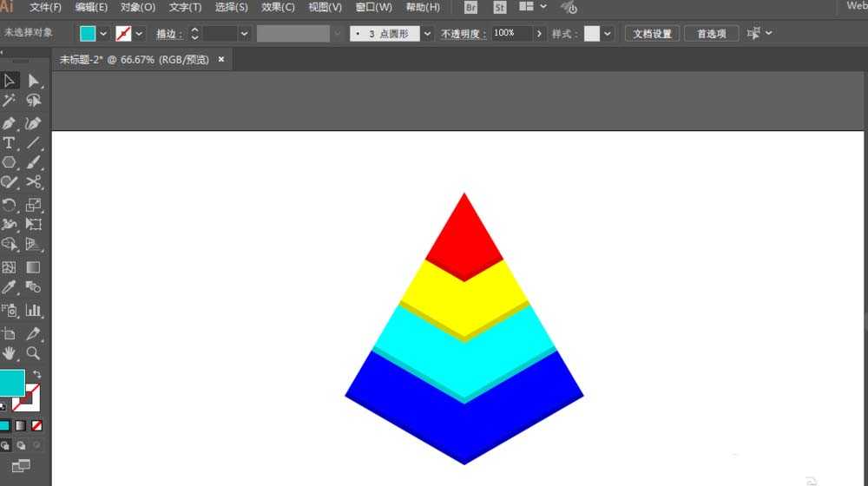Select the Pen tool
The height and width of the screenshot is (486, 868).
(9, 123)
